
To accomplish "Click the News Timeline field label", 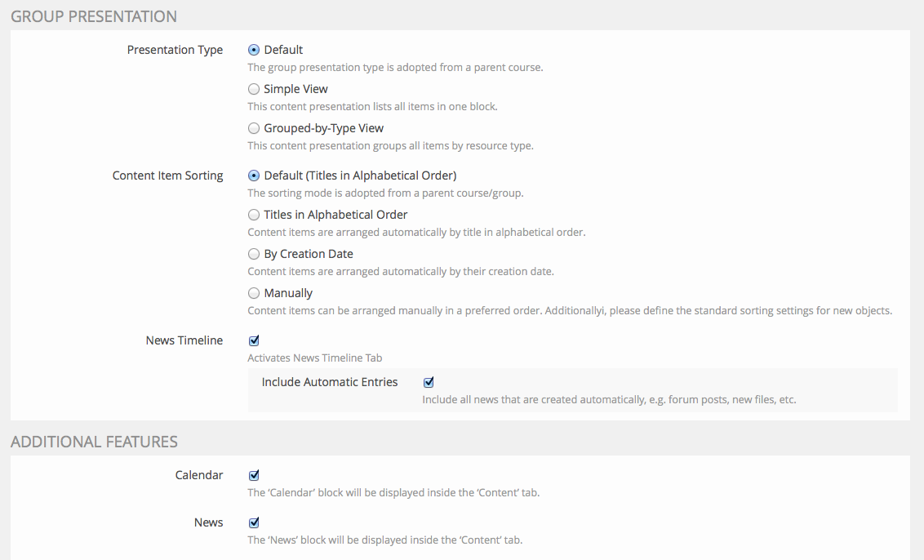I will [x=184, y=340].
